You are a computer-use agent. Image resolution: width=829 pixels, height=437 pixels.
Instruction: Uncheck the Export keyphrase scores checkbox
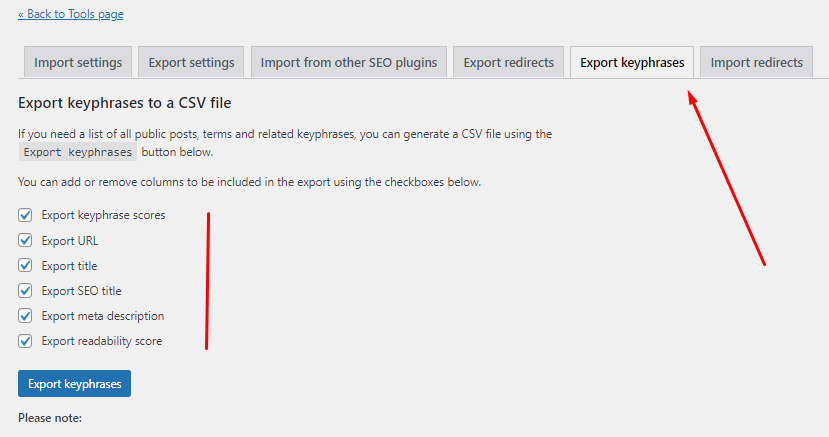click(26, 215)
